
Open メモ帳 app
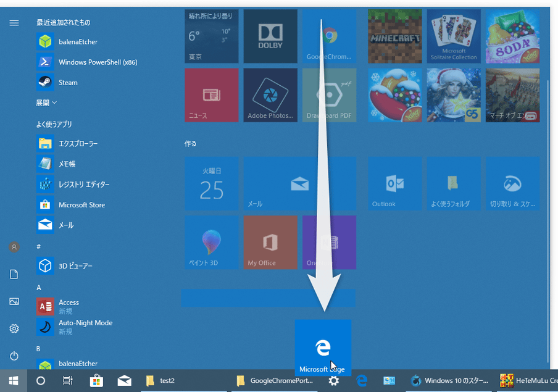point(56,164)
